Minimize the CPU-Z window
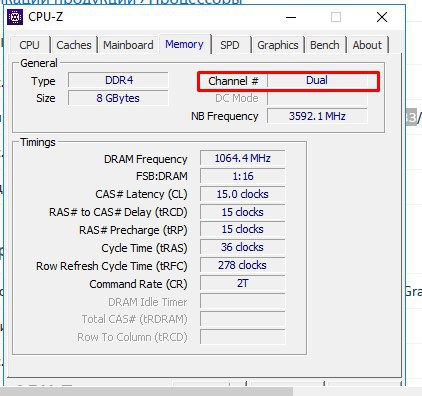422x396 pixels. pos(291,17)
